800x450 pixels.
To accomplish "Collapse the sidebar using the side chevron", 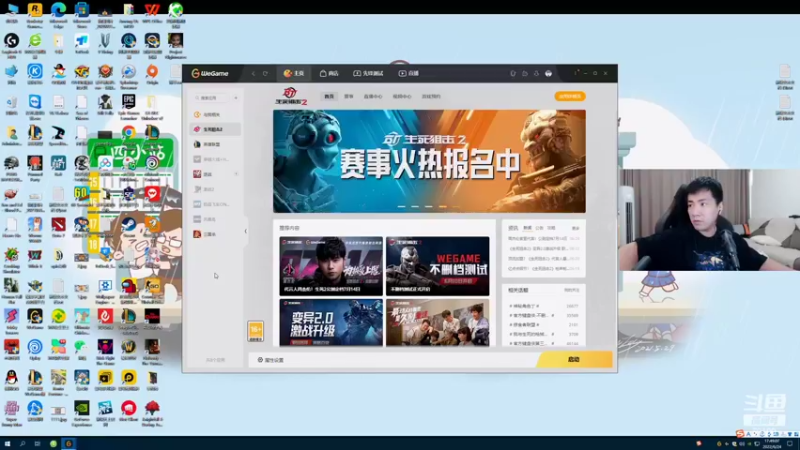I will (245, 231).
